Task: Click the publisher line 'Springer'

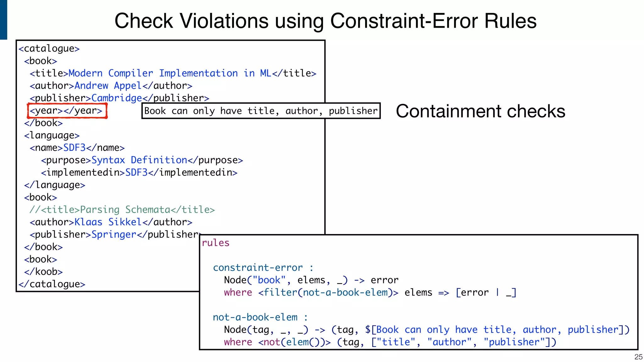Action: pyautogui.click(x=115, y=234)
